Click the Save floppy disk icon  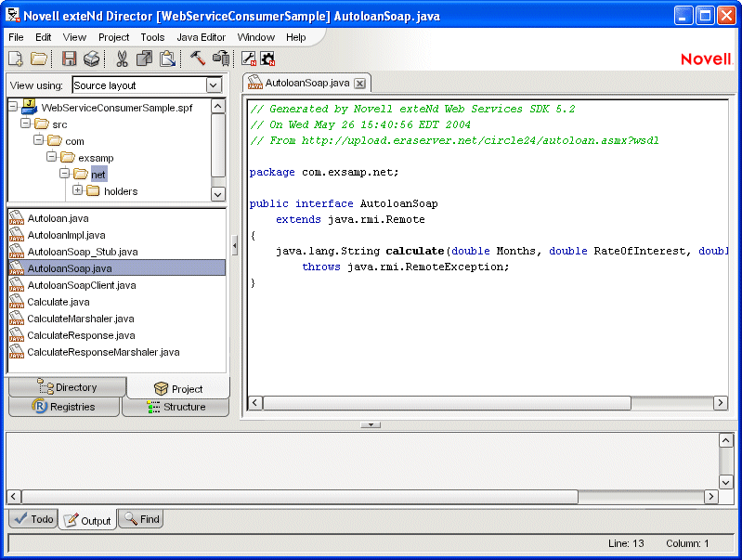(69, 59)
